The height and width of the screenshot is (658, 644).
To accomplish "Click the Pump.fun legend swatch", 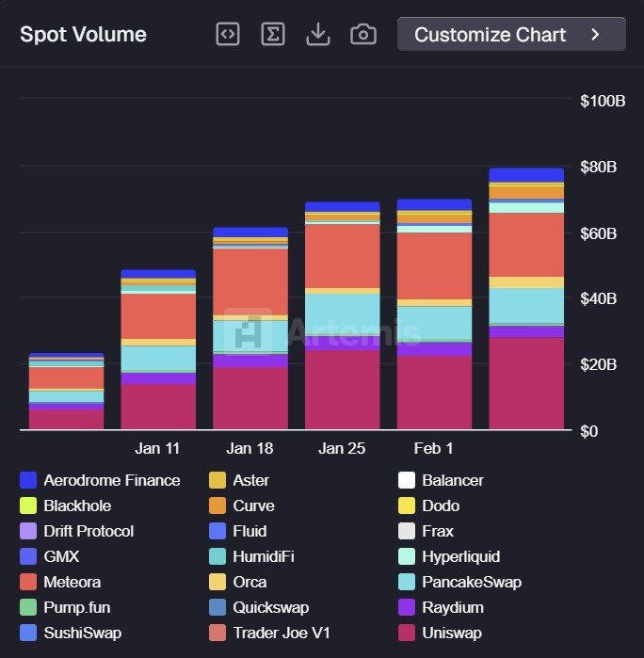I will pos(28,607).
